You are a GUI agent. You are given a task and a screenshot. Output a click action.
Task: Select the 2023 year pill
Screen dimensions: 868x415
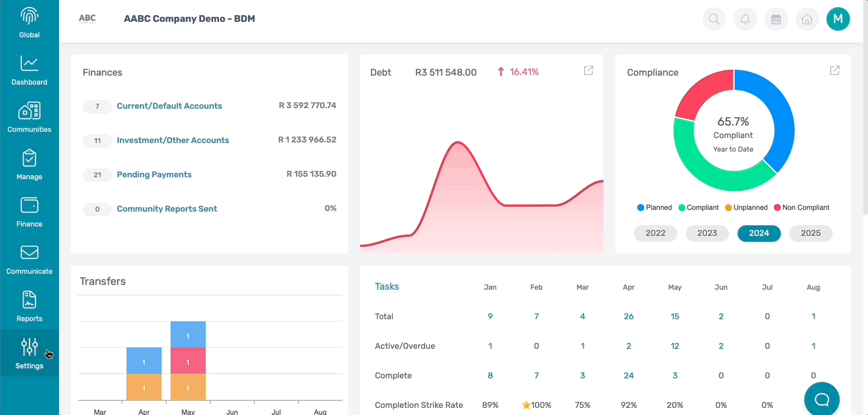(x=707, y=233)
